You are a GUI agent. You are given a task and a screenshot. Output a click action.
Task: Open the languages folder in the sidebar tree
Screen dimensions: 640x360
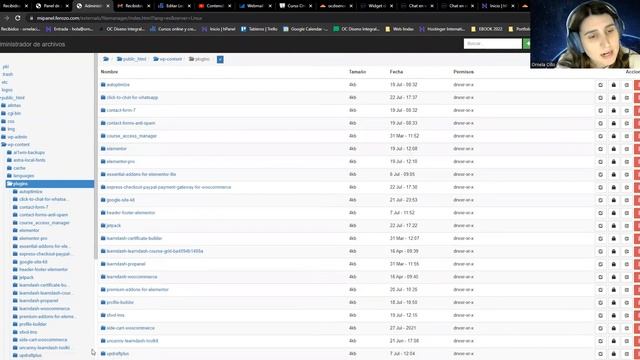[x=24, y=176]
